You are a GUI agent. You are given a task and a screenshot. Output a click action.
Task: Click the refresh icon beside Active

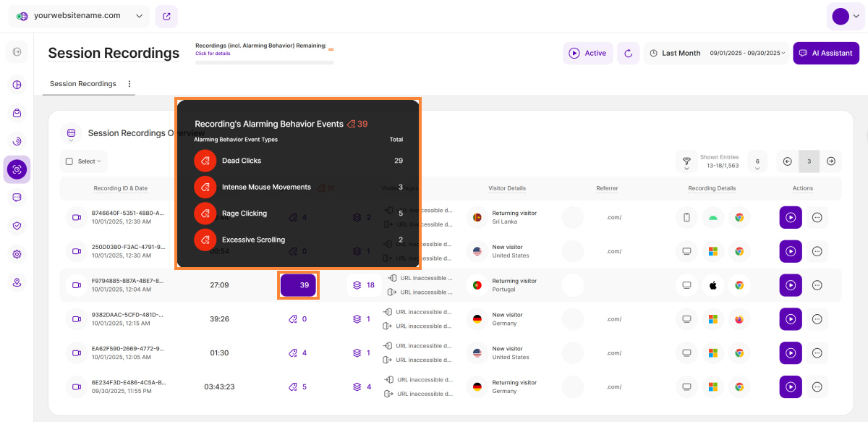point(628,53)
